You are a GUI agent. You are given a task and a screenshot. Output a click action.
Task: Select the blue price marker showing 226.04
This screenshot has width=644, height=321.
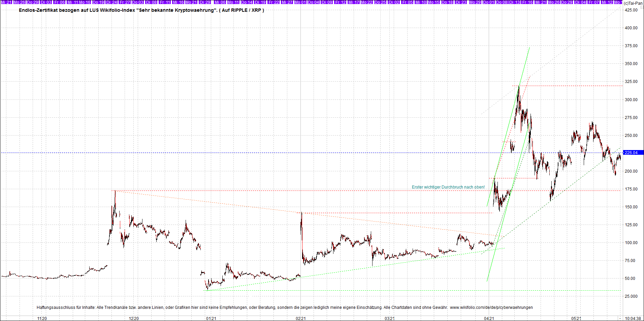pyautogui.click(x=635, y=152)
